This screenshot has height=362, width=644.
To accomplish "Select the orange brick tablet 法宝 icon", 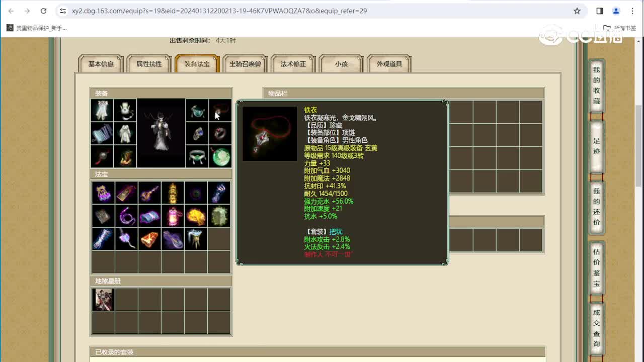I will pyautogui.click(x=149, y=239).
